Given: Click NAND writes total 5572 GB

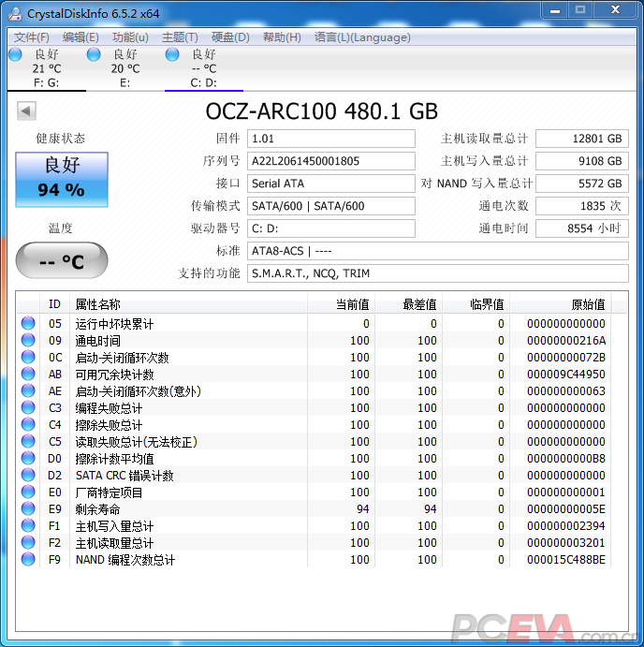Looking at the screenshot, I should (x=582, y=184).
